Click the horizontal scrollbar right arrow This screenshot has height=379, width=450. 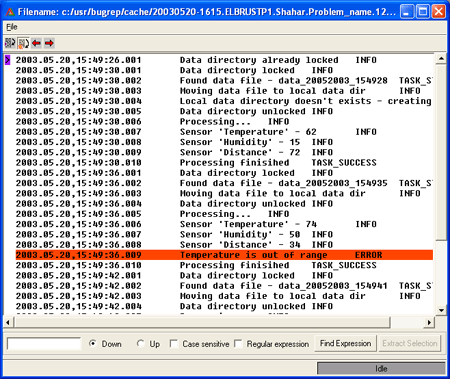click(x=430, y=322)
